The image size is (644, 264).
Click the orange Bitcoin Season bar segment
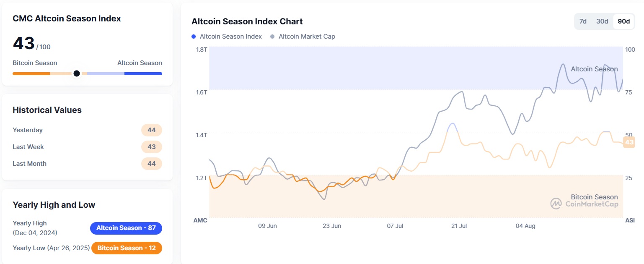pyautogui.click(x=31, y=73)
